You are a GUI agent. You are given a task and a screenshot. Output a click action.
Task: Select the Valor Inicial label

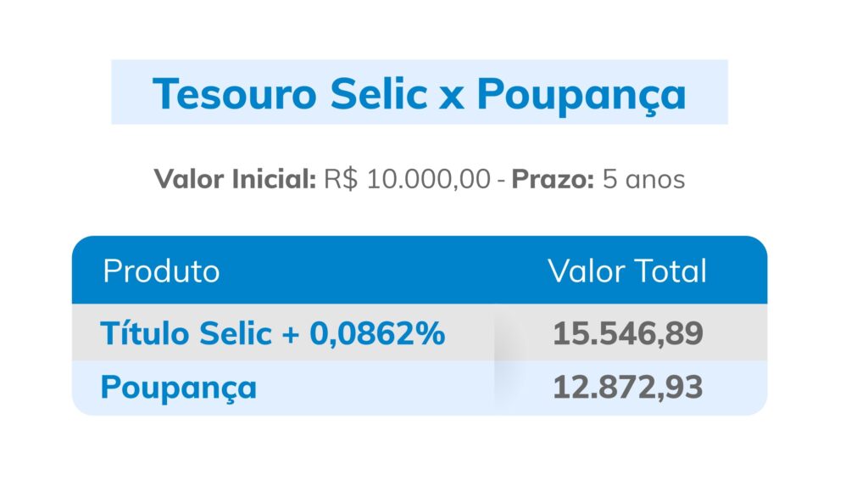[x=235, y=179]
